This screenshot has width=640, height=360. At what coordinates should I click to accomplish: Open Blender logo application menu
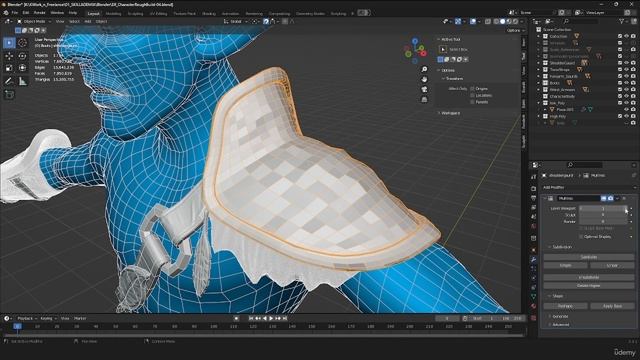[x=6, y=13]
